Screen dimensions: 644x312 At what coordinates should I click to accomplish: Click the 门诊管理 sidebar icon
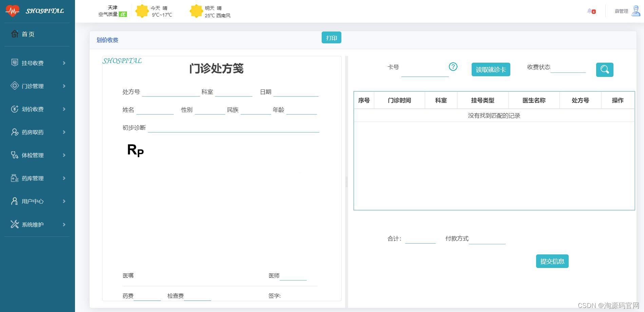coord(15,86)
